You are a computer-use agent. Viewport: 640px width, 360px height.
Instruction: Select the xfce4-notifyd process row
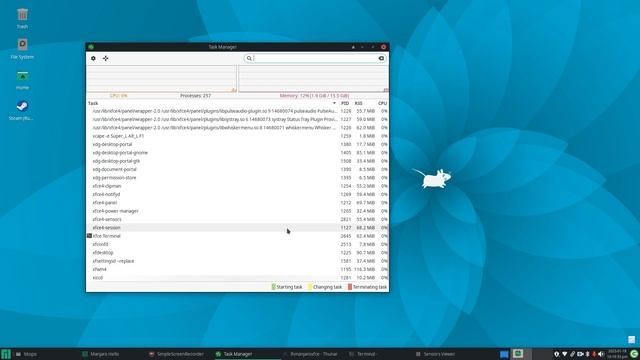point(238,194)
